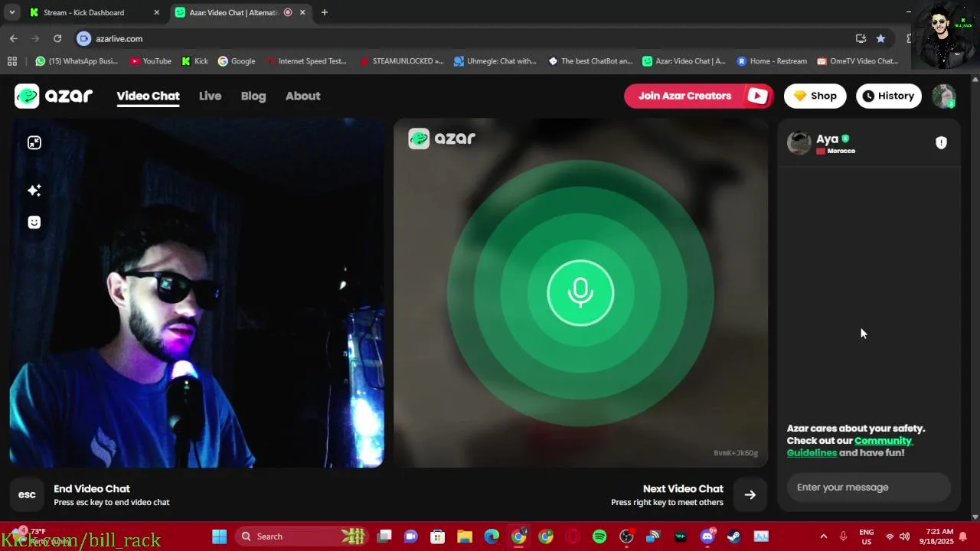Open the Google bookmark

(x=237, y=61)
